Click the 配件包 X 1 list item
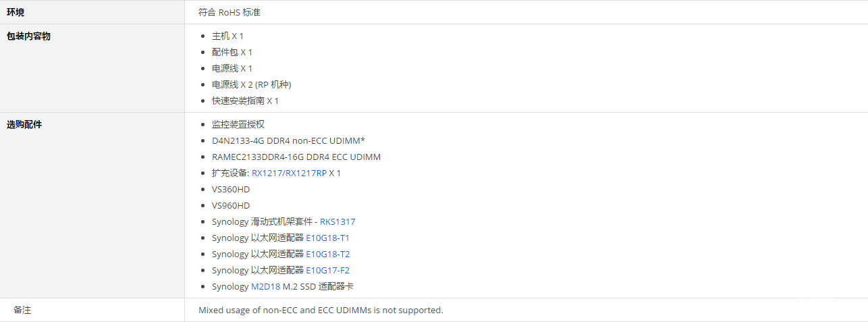Viewport: 868px width, 322px height. 232,52
